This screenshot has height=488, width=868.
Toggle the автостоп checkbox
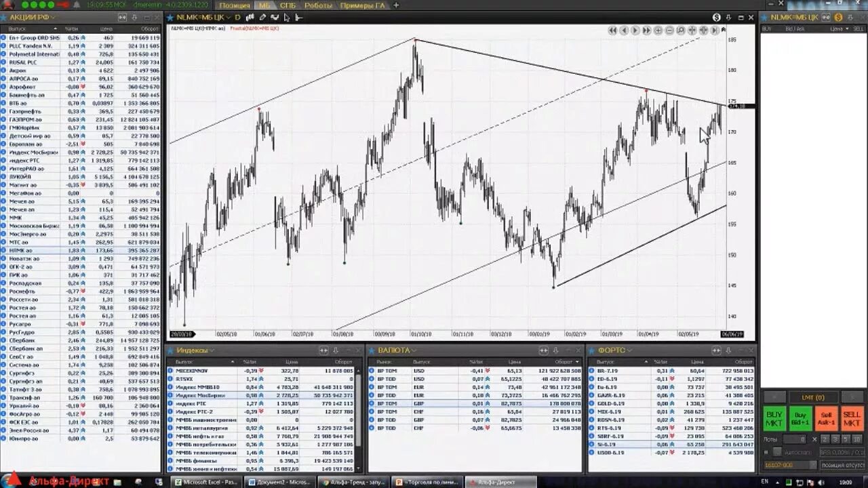(x=777, y=452)
